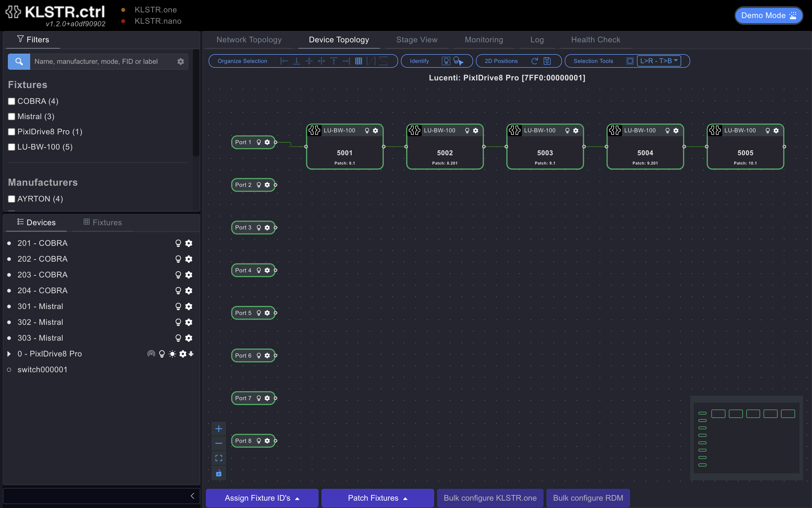Image resolution: width=812 pixels, height=508 pixels.
Task: Check the LU-BW-100 (5) filter
Action: click(x=11, y=147)
